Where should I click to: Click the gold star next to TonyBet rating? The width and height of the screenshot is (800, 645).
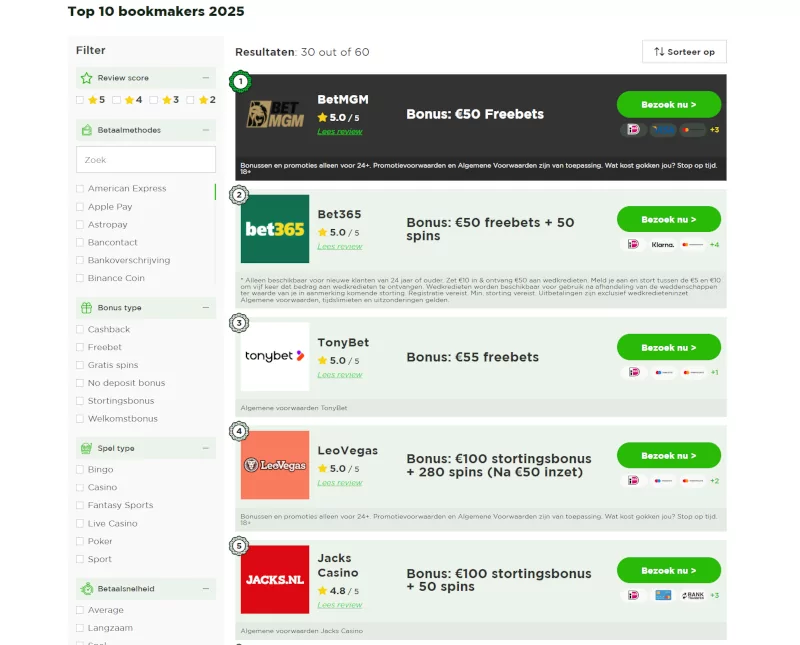pos(322,360)
